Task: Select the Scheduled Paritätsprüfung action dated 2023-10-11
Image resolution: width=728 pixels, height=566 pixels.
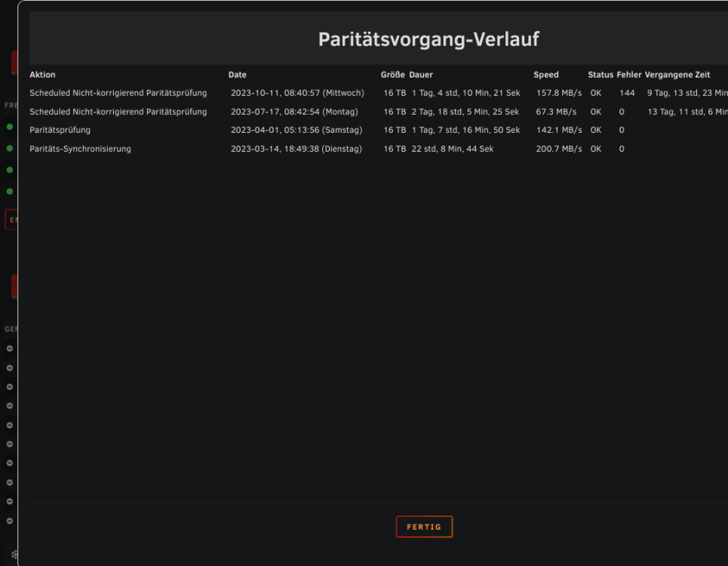Action: 118,93
